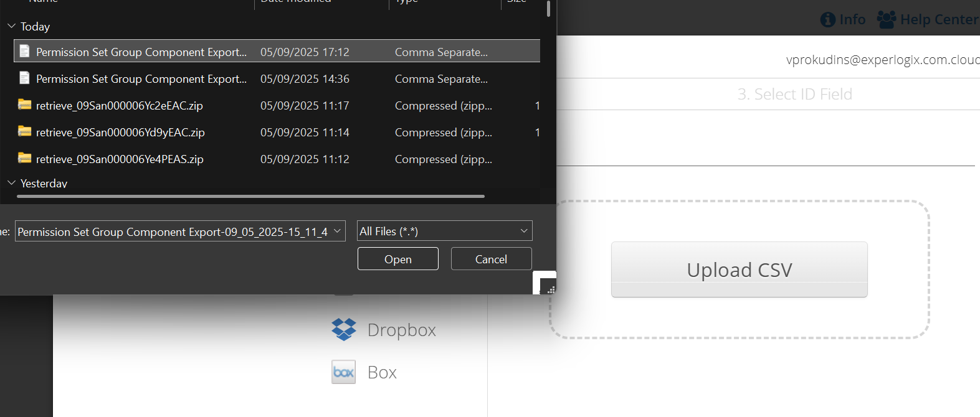Screen dimensions: 980x417
Task: Click the Comma Separate type cell of 17:12 file
Action: coord(441,52)
